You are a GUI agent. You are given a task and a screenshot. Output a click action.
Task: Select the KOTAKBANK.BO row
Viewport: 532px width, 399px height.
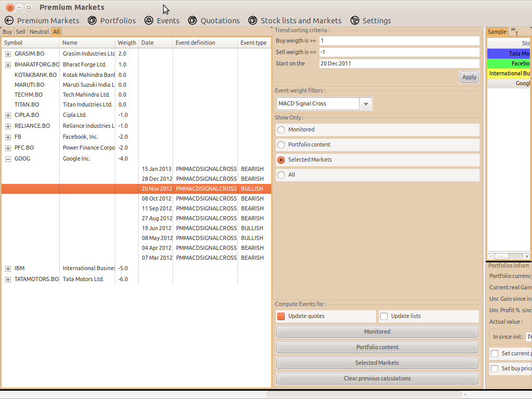click(137, 75)
